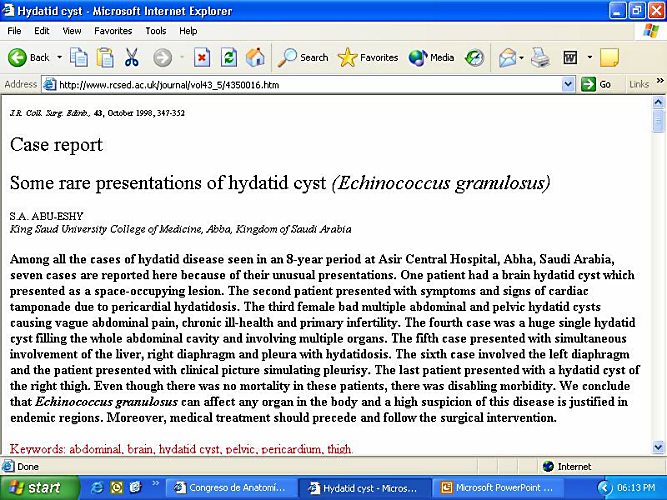Go to Home page icon
The width and height of the screenshot is (667, 500).
point(255,57)
